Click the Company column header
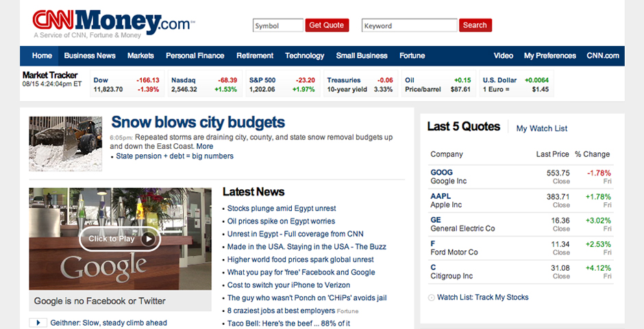The width and height of the screenshot is (644, 329). pos(447,154)
